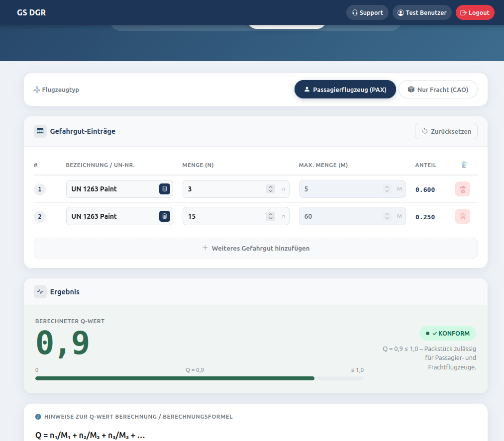Click the user avatar icon in Test Benutzer
504x441 pixels.
click(401, 12)
